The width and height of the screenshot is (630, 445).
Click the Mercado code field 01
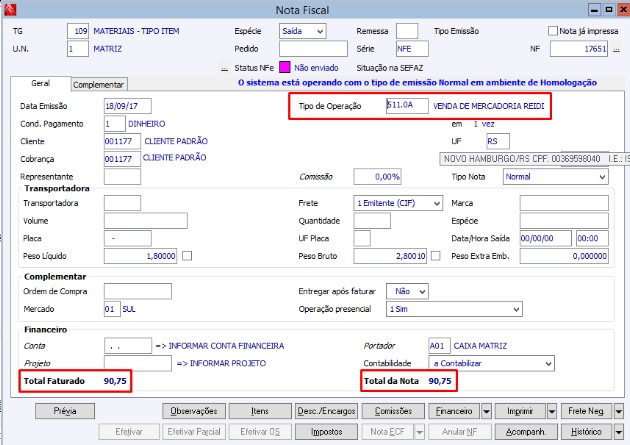coord(112,309)
